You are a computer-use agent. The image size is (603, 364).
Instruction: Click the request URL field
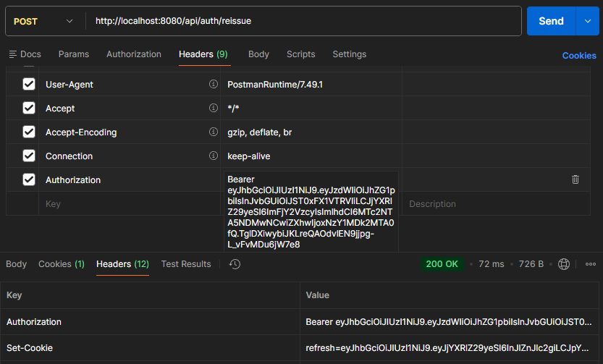click(x=304, y=21)
